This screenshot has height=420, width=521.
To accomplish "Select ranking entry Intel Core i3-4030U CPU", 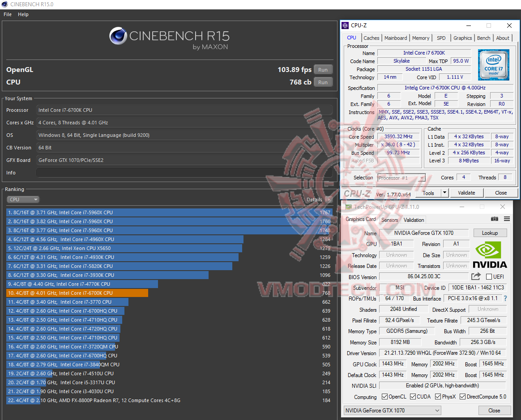I will pyautogui.click(x=168, y=391).
